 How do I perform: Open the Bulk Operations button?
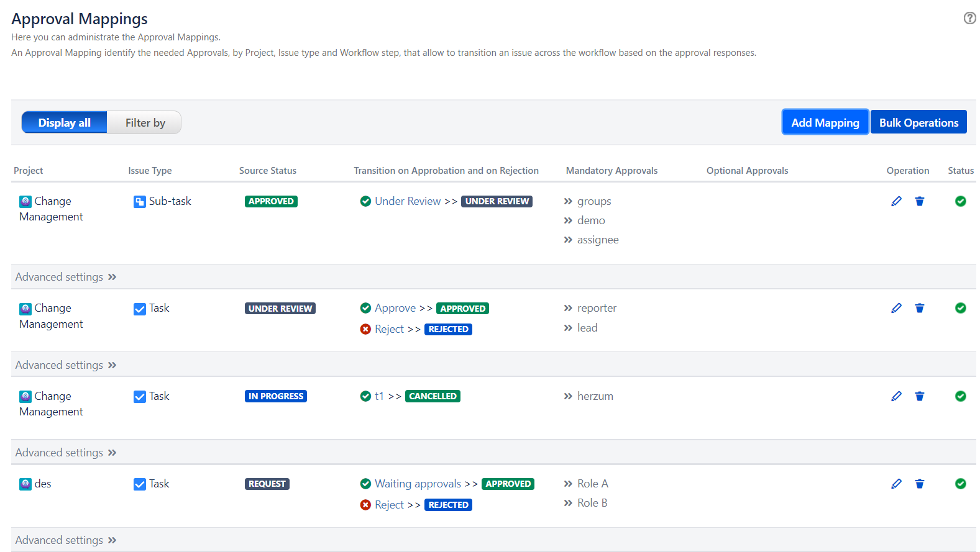918,122
